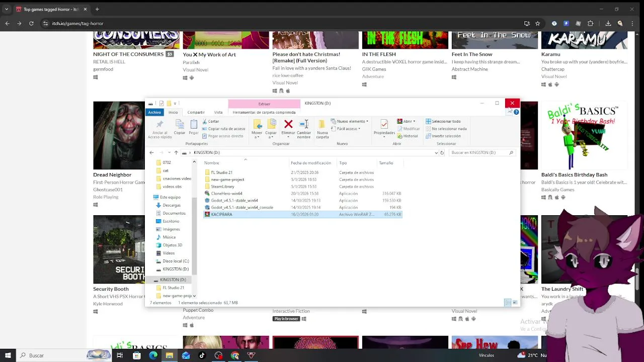Open the Dread Neighbor game link

pos(112,174)
